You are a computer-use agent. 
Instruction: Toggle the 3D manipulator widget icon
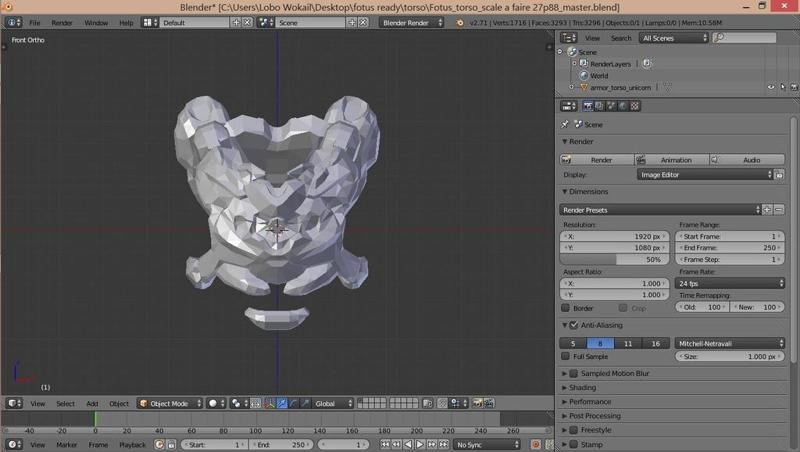[270, 403]
